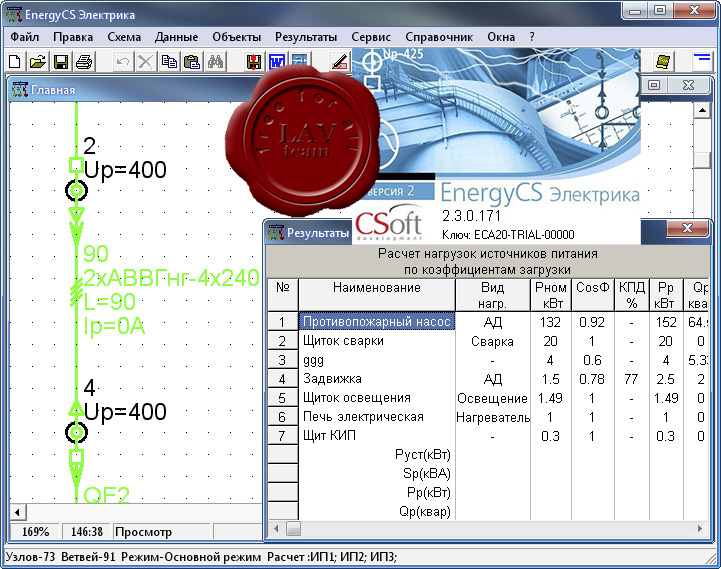This screenshot has height=569, width=721.
Task: Open the Справочник menu
Action: click(439, 37)
